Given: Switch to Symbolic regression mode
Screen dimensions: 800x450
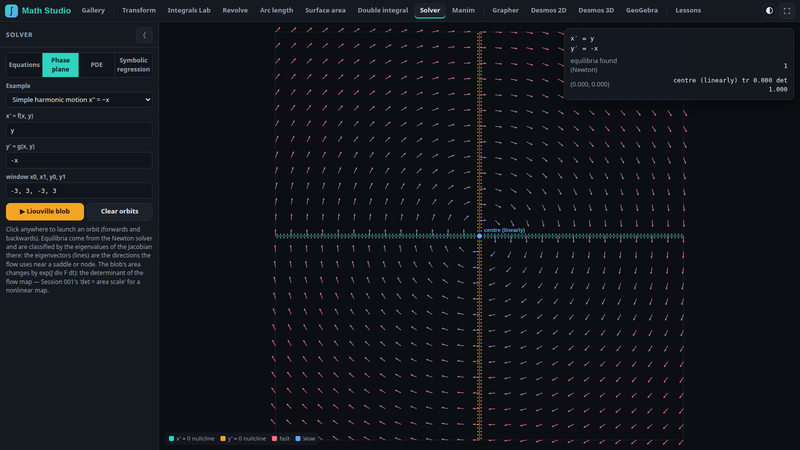Looking at the screenshot, I should (x=134, y=65).
